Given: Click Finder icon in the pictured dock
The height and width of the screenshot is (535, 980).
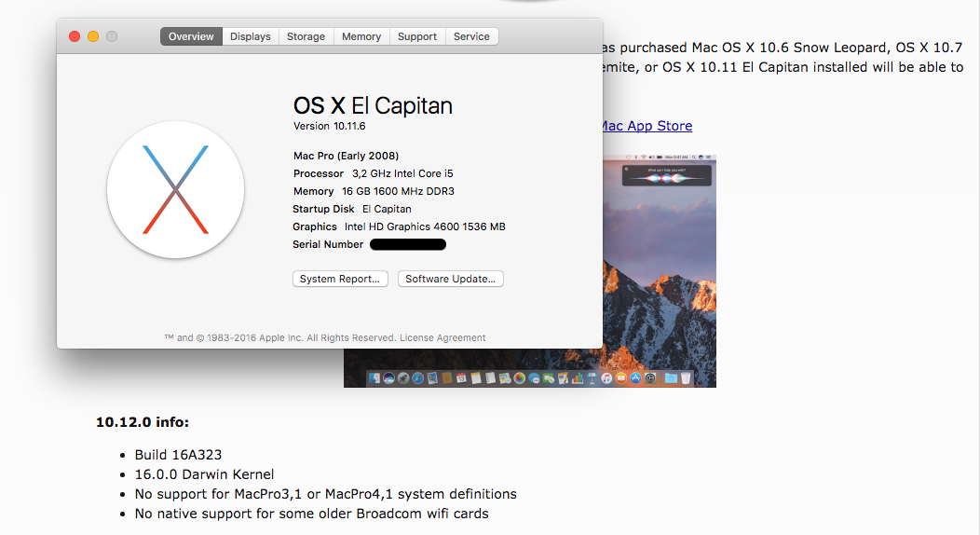Looking at the screenshot, I should point(374,378).
